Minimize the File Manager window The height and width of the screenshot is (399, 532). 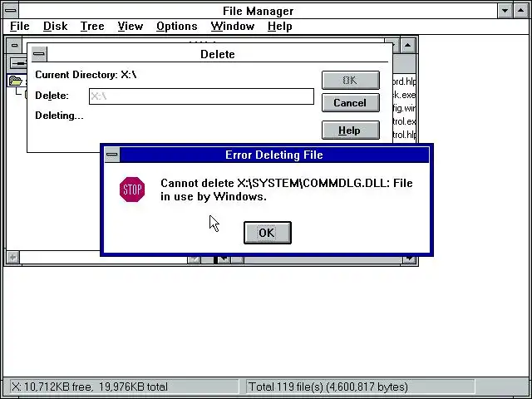[505, 11]
